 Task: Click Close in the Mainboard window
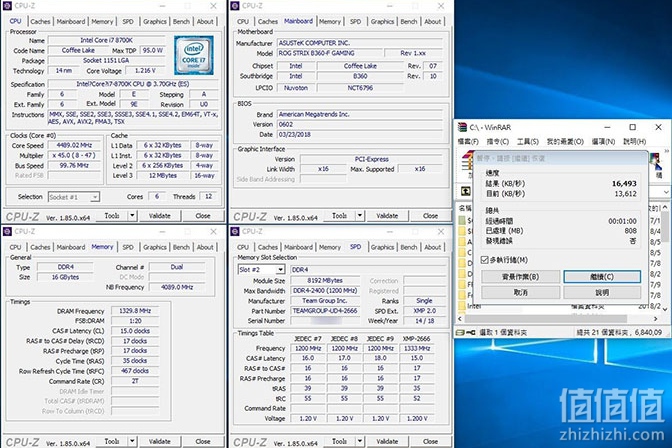pos(430,216)
